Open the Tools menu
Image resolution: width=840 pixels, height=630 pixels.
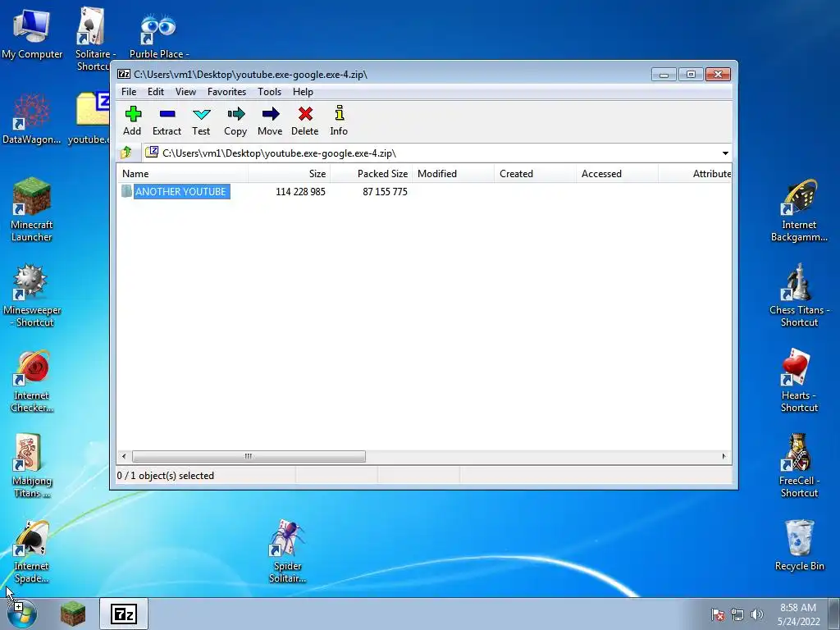tap(269, 92)
